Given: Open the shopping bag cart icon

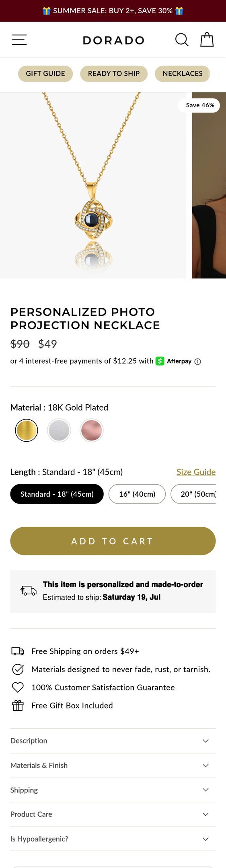Looking at the screenshot, I should (207, 39).
